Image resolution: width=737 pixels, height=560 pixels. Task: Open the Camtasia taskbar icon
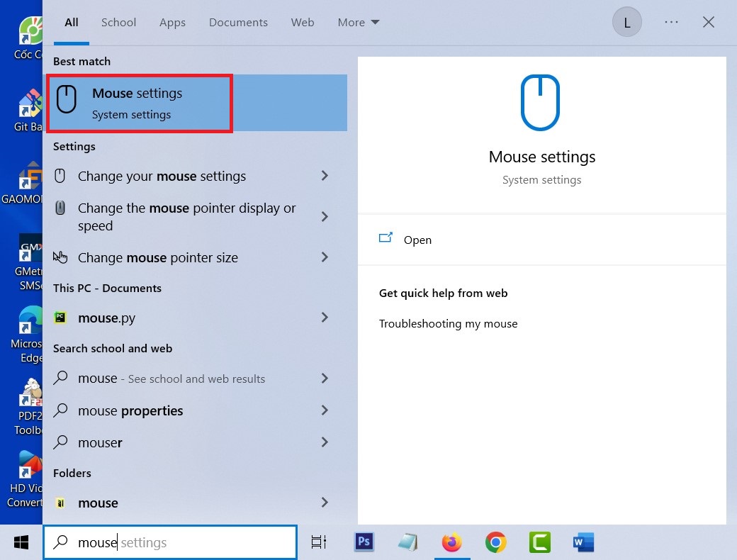pos(540,542)
